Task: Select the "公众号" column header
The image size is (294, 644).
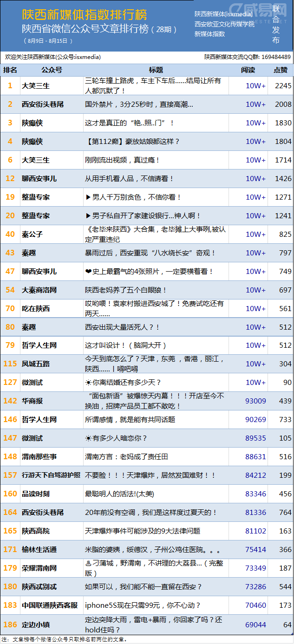Action: click(x=52, y=70)
